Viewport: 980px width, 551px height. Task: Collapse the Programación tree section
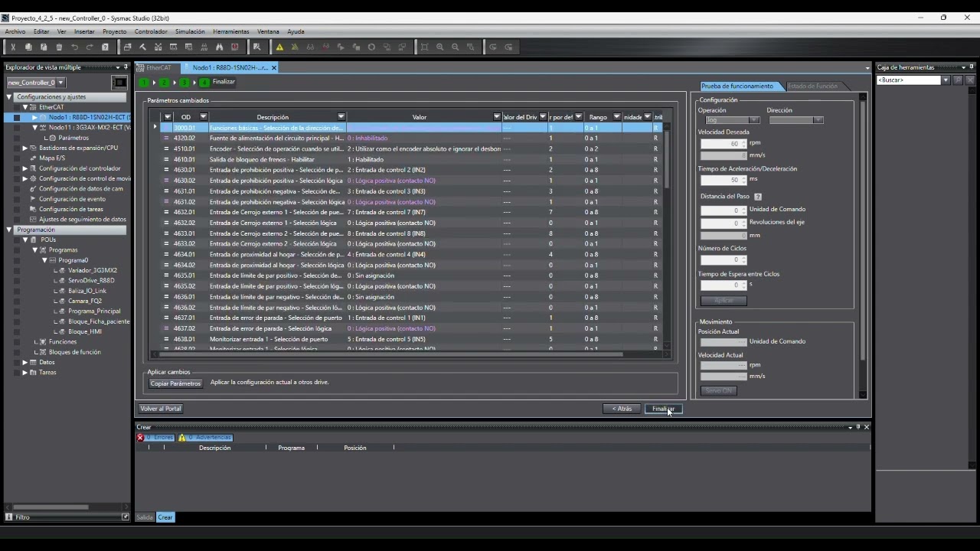coord(9,230)
